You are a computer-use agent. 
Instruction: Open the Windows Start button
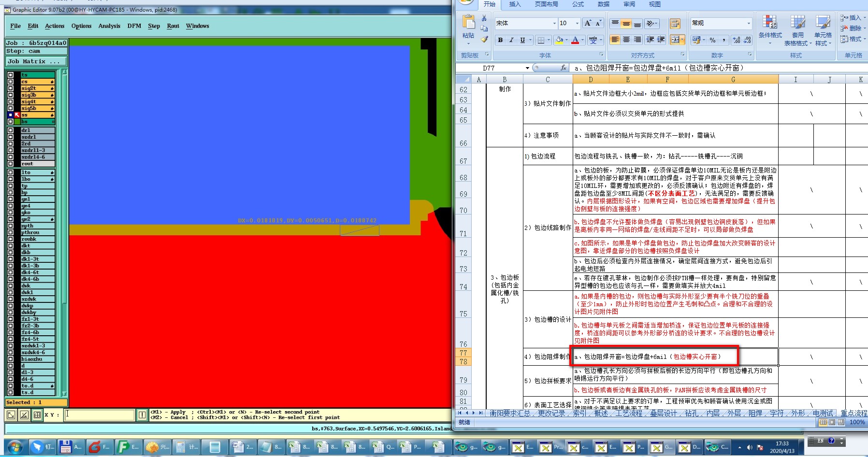[x=14, y=447]
